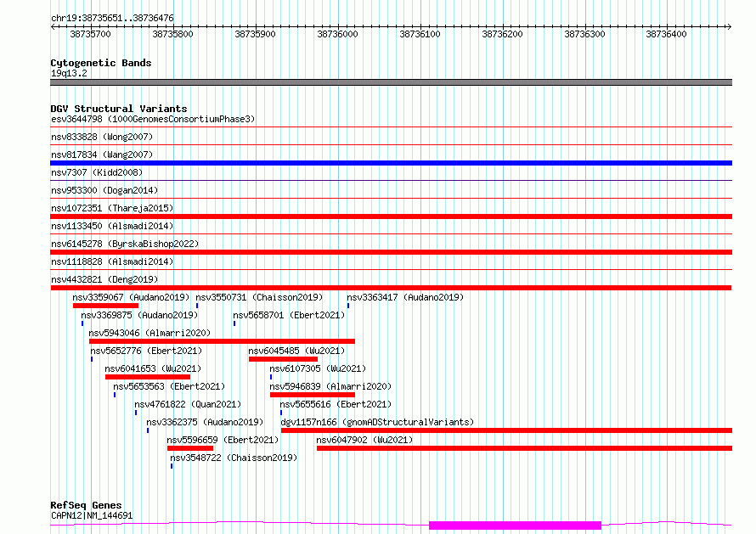Open the nsv833828 (Wong2007) variant
This screenshot has width=756, height=534.
coord(102,137)
